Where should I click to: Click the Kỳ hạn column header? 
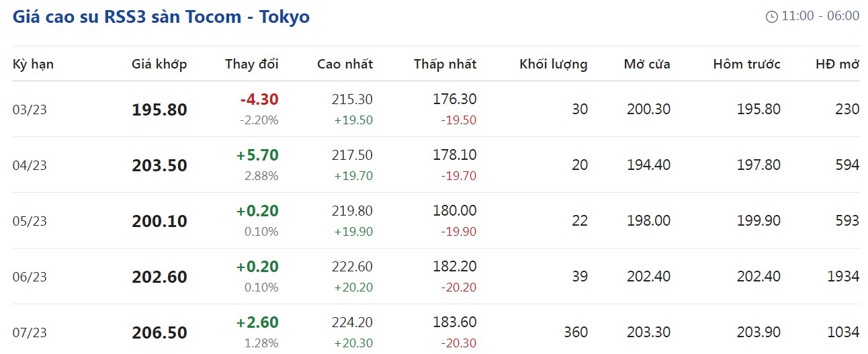tap(33, 64)
